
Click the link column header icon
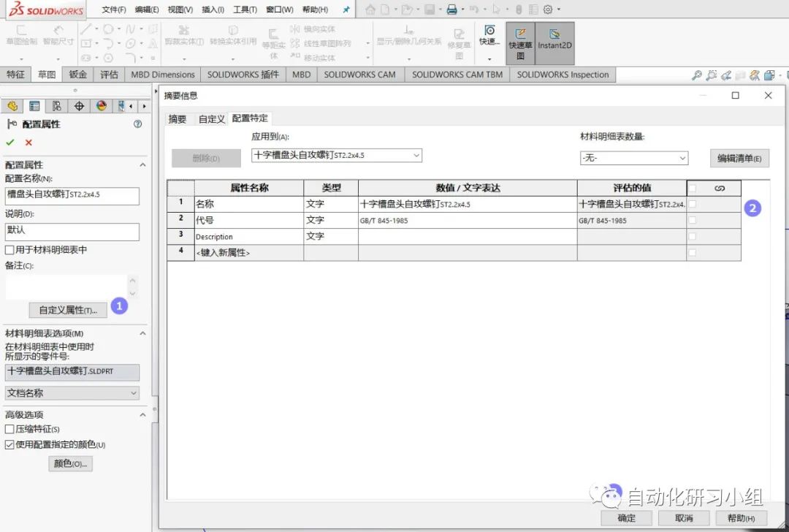(x=720, y=189)
